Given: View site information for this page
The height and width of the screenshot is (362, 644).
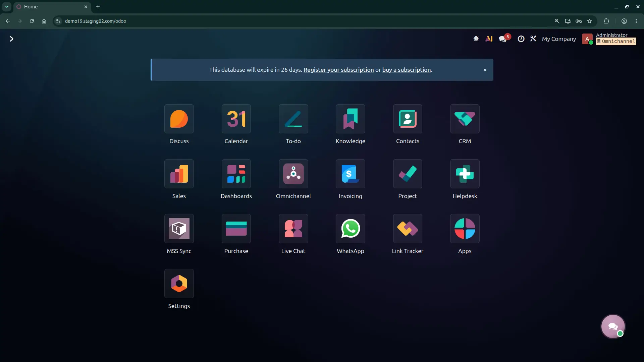Looking at the screenshot, I should [x=58, y=21].
